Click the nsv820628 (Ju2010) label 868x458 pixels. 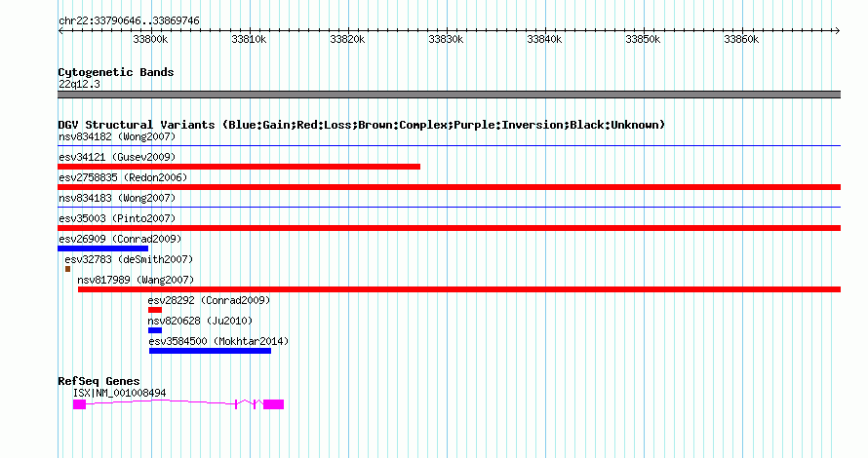[200, 321]
